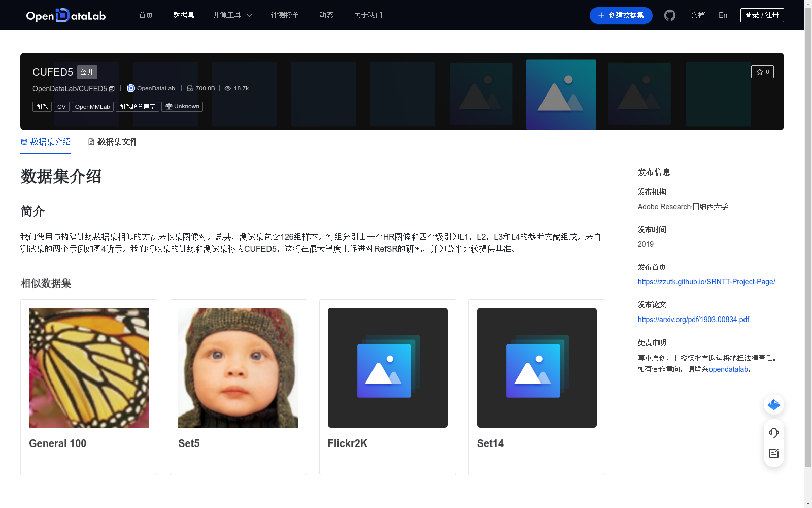Click the 700.0B storage size icon
The height and width of the screenshot is (508, 812).
(x=190, y=88)
